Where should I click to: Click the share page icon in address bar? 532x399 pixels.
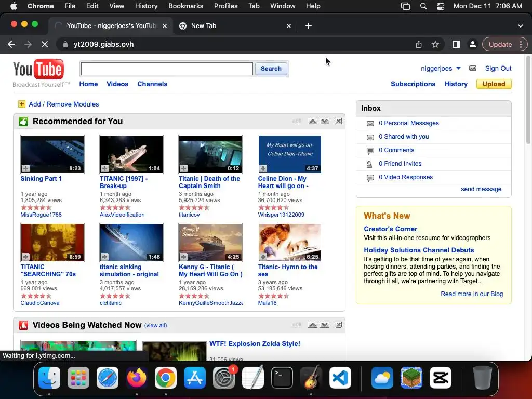(x=419, y=44)
